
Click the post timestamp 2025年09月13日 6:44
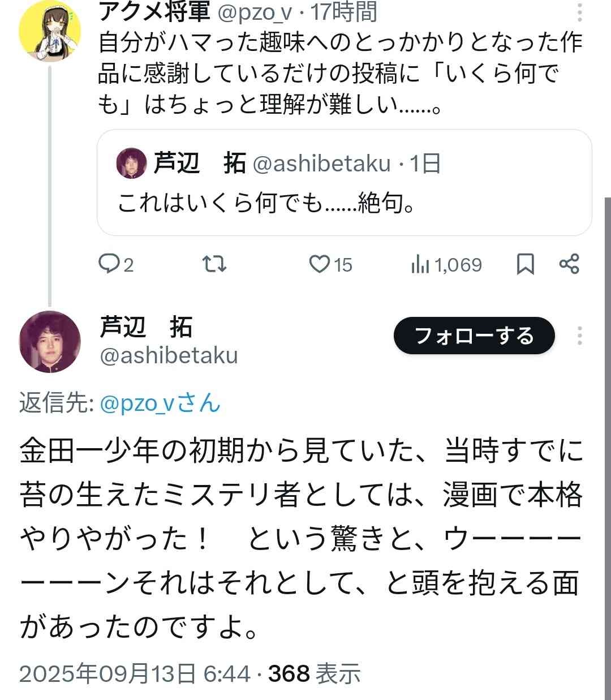coord(135,673)
